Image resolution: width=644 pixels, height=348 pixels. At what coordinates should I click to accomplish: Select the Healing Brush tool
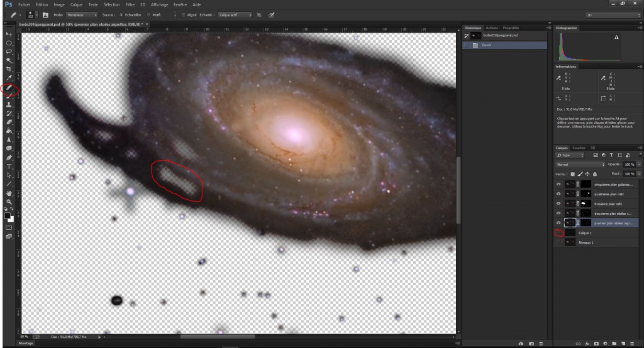pos(9,87)
